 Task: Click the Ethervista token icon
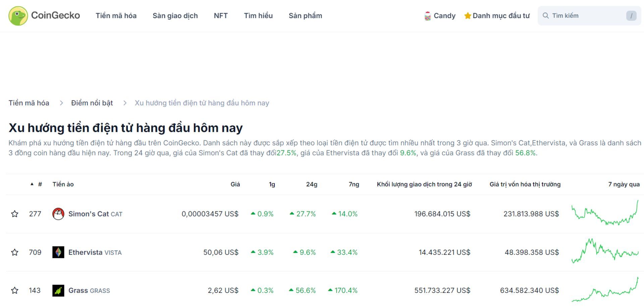(59, 252)
